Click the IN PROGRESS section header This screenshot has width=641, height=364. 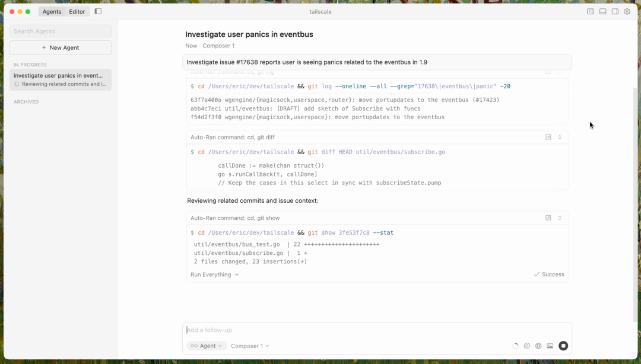point(30,65)
